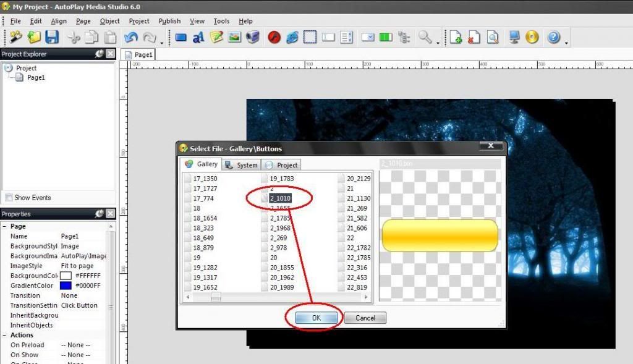
Task: Open the Publish menu
Action: [169, 21]
